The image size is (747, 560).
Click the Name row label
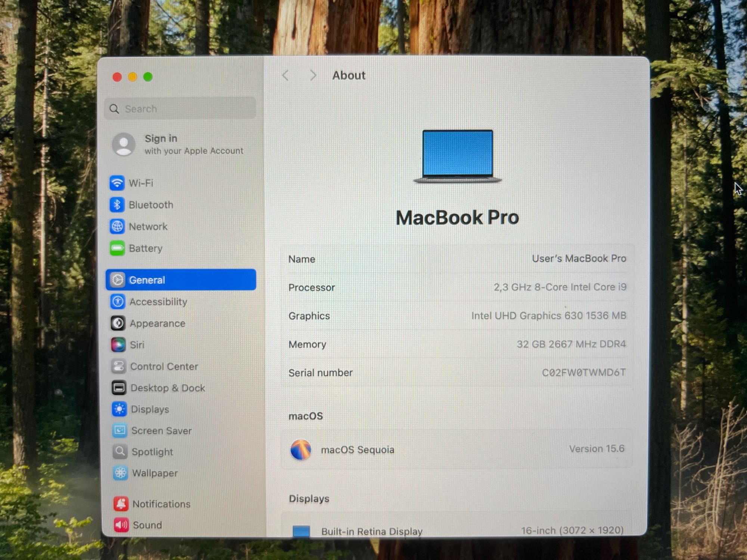[302, 259]
